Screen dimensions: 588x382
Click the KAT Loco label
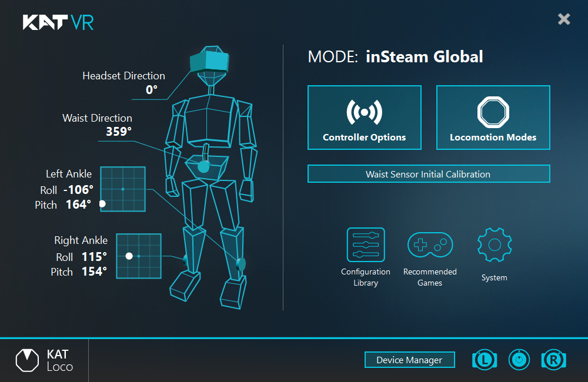(59, 360)
